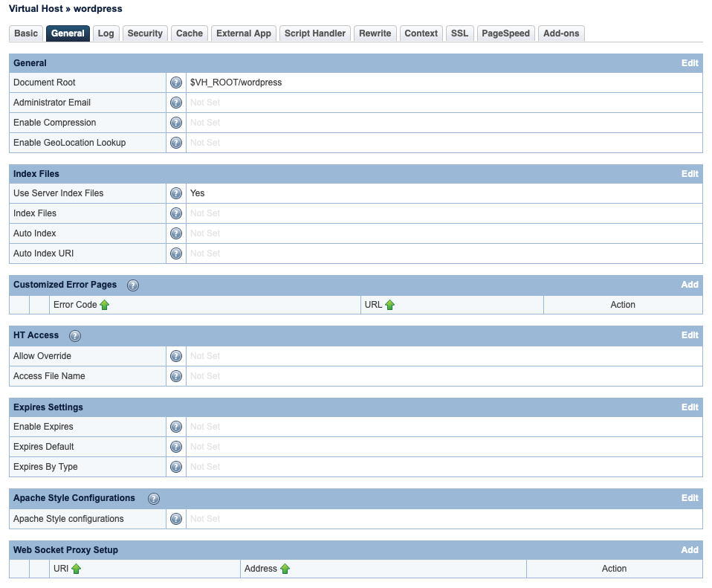The height and width of the screenshot is (588, 712).
Task: Click help icon next to Document Root
Action: (176, 83)
